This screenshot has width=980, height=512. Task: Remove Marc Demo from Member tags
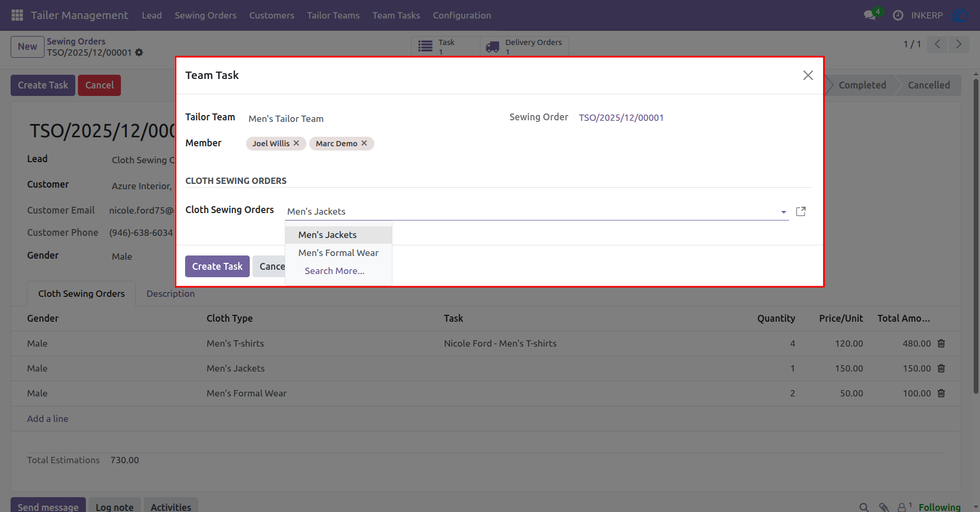coord(364,143)
